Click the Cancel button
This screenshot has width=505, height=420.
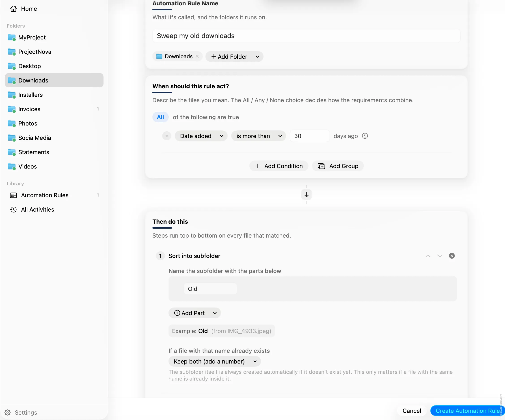coord(412,411)
